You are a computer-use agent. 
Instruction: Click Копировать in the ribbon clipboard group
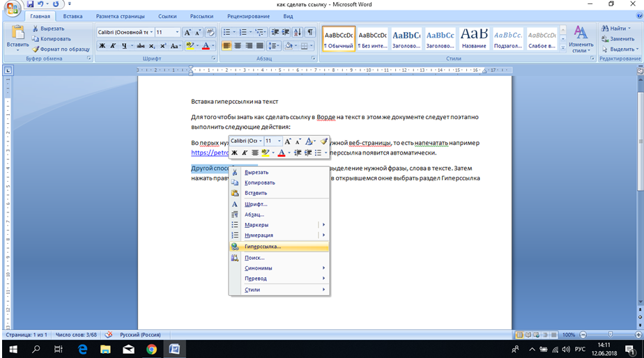[52, 38]
